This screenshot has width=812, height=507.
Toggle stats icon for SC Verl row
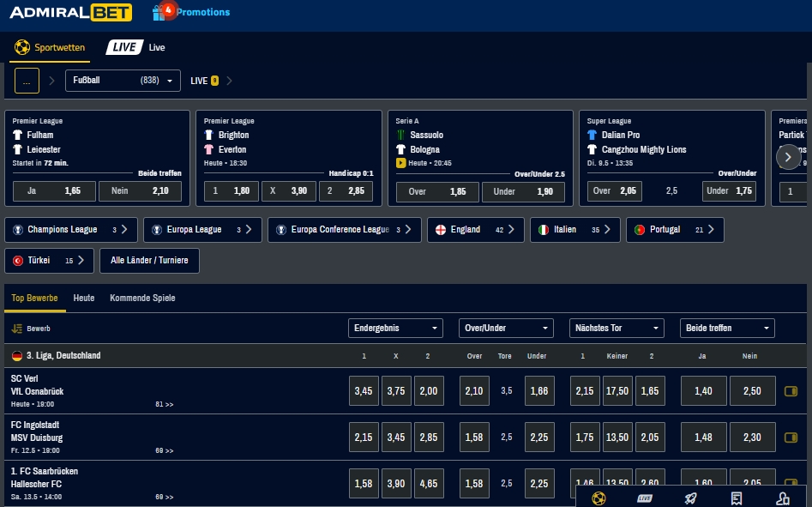point(791,391)
